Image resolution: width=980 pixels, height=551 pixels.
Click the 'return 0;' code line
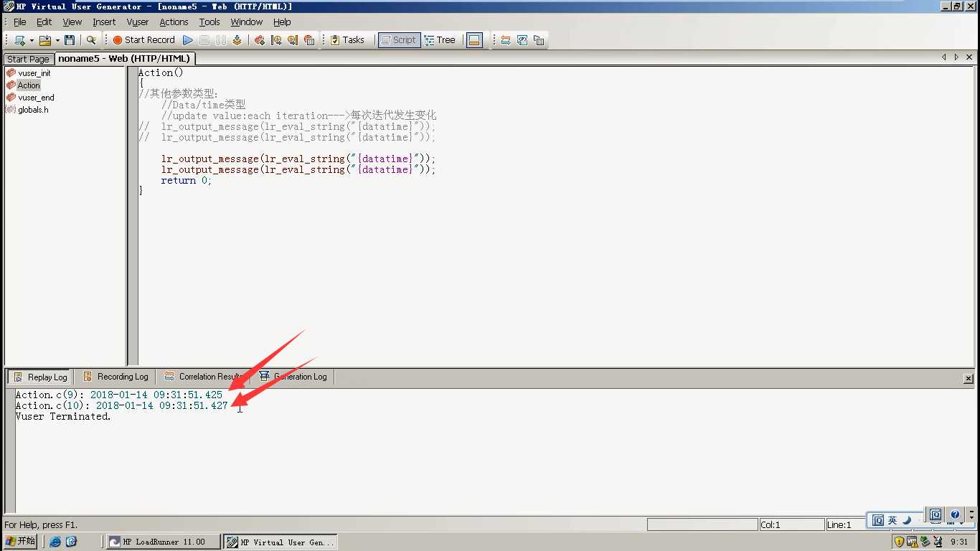(187, 181)
